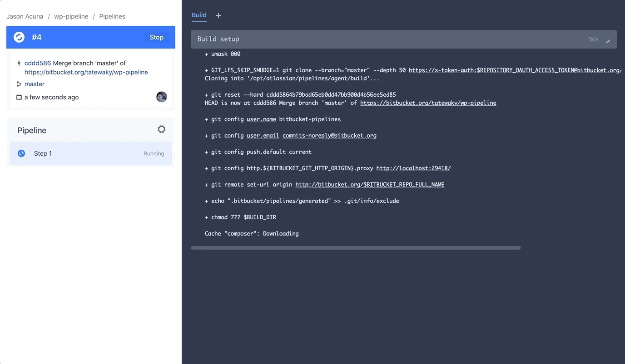This screenshot has height=364, width=625.
Task: Click the "Running" status text
Action: (x=154, y=153)
